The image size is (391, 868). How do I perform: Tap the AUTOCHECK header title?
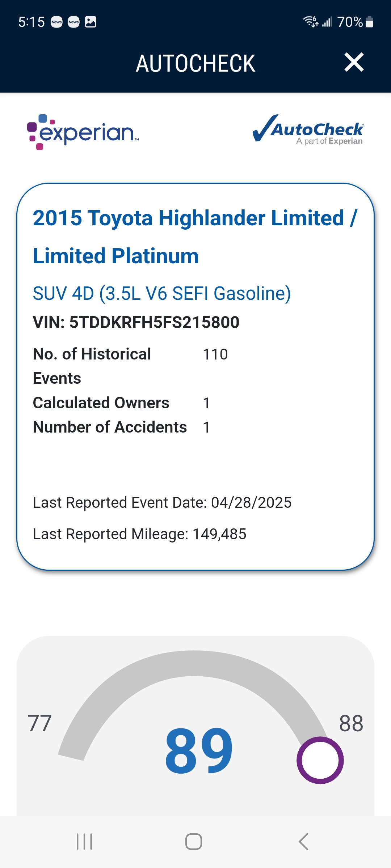click(x=195, y=64)
